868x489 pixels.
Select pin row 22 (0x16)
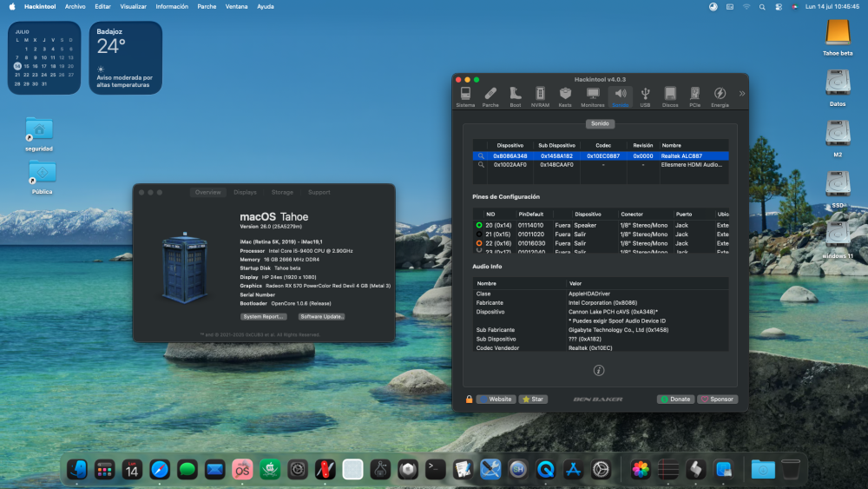[600, 243]
